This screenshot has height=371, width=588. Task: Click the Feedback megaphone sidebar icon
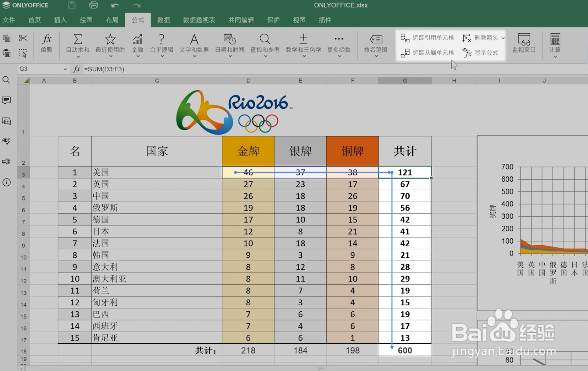pos(6,162)
